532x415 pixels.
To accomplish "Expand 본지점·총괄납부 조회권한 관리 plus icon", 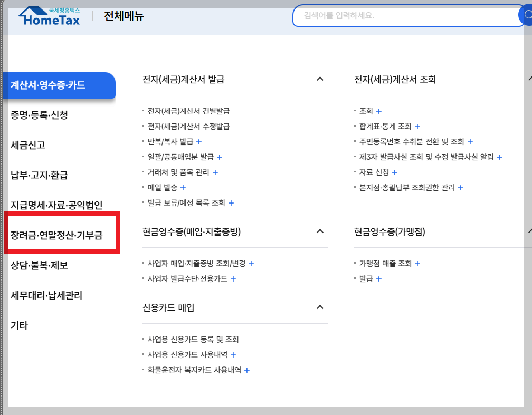I will (460, 187).
